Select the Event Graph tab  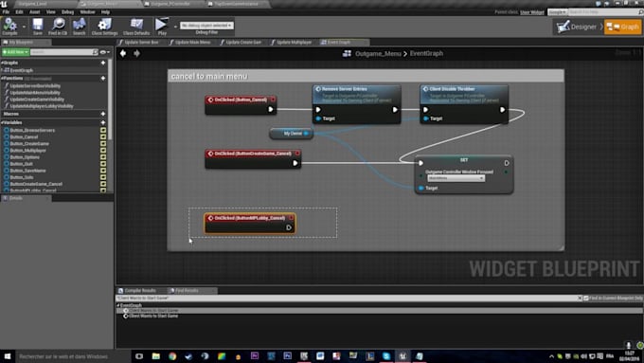point(338,43)
